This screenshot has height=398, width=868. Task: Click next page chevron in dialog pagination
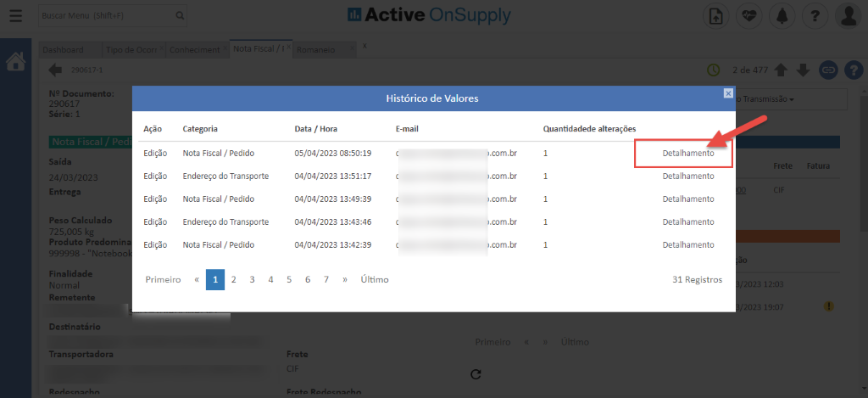point(344,279)
